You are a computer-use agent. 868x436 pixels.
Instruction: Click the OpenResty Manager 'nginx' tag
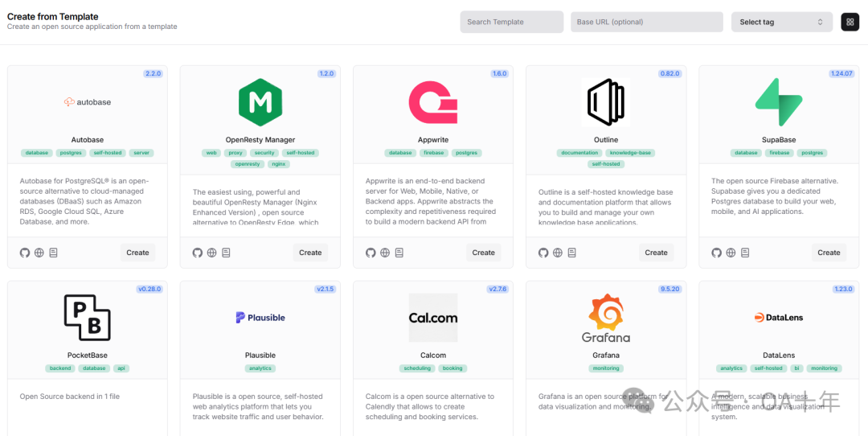(x=278, y=164)
